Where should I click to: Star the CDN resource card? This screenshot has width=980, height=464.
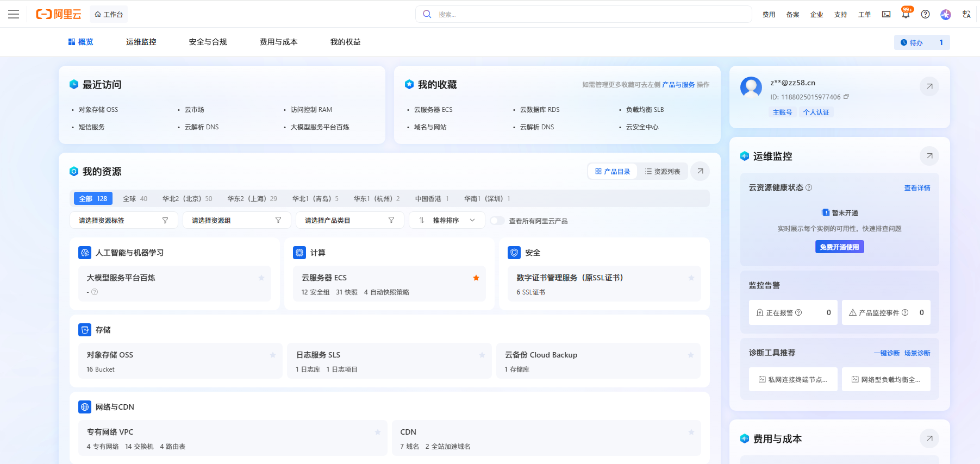click(x=691, y=432)
